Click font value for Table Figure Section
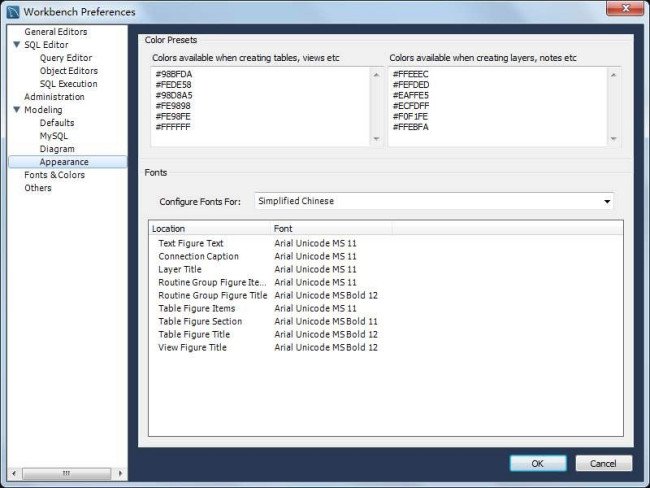The width and height of the screenshot is (650, 488). tap(326, 321)
